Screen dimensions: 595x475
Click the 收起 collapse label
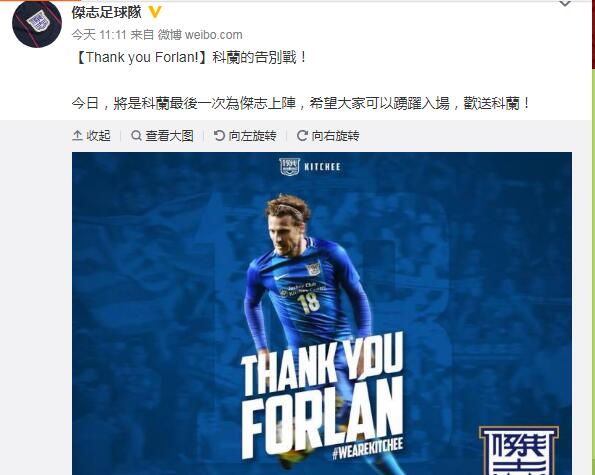[x=99, y=135]
